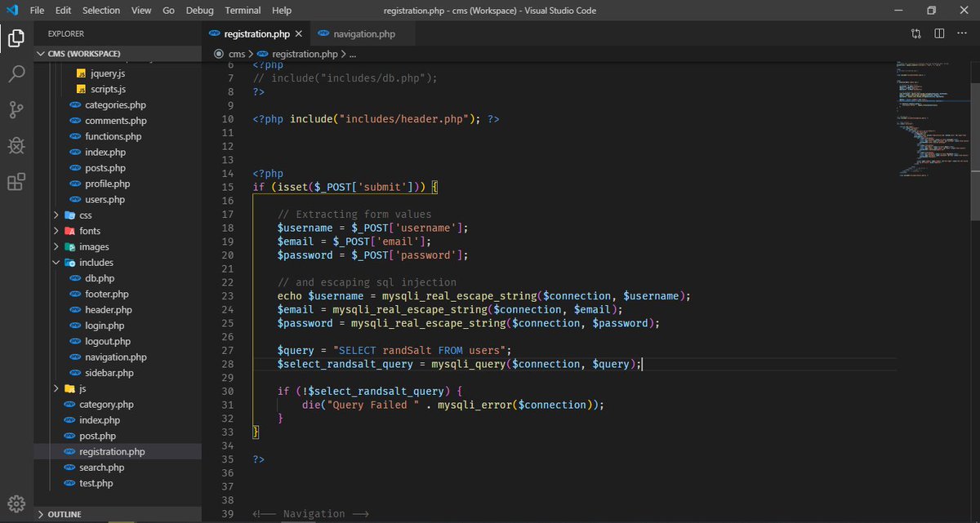
Task: Open categories.php file
Action: pos(115,104)
